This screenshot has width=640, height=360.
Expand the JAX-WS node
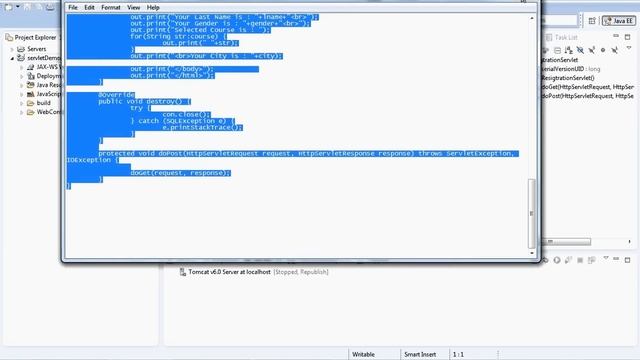tap(22, 67)
